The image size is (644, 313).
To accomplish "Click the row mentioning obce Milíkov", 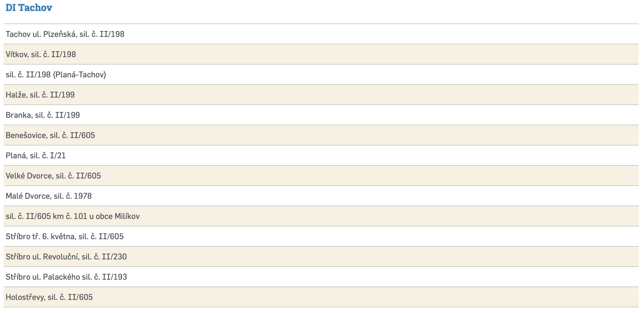I will coord(73,216).
